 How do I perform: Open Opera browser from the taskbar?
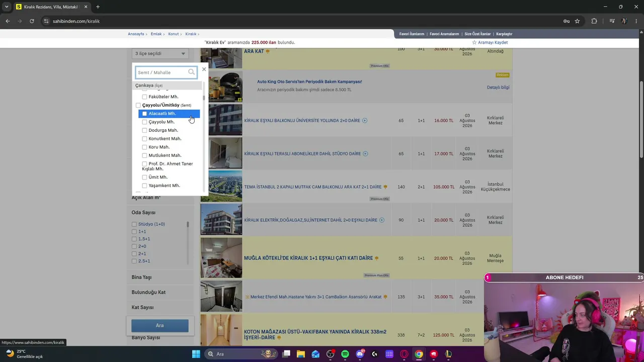(x=404, y=354)
